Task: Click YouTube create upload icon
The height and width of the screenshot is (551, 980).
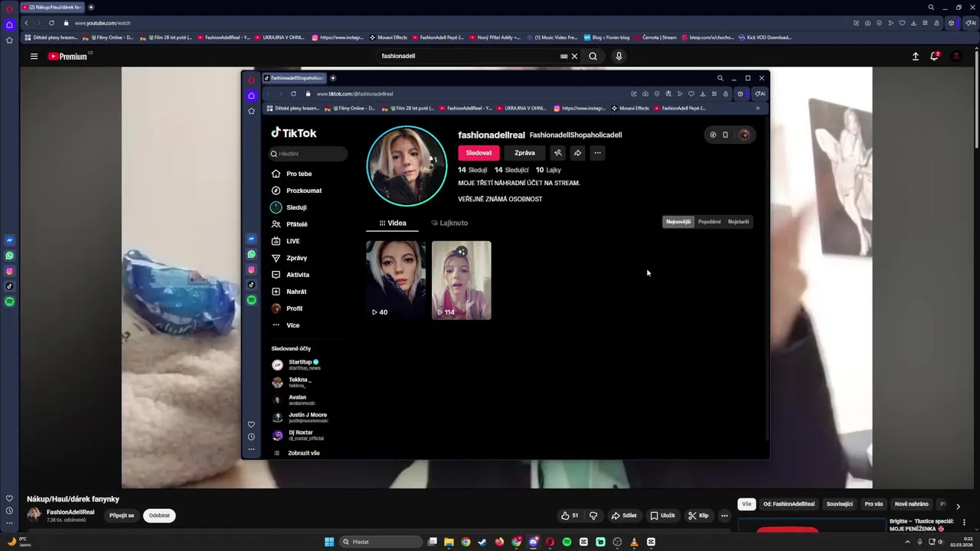Action: pyautogui.click(x=915, y=56)
